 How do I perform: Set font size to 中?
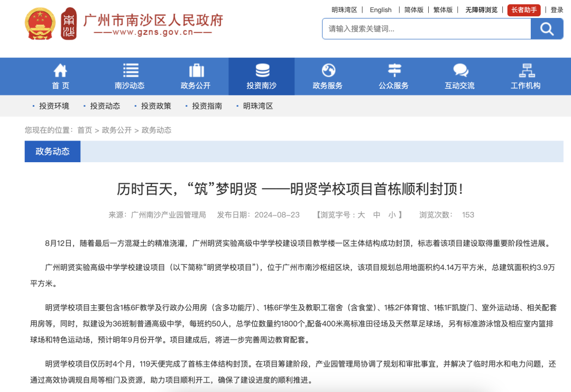pos(377,215)
